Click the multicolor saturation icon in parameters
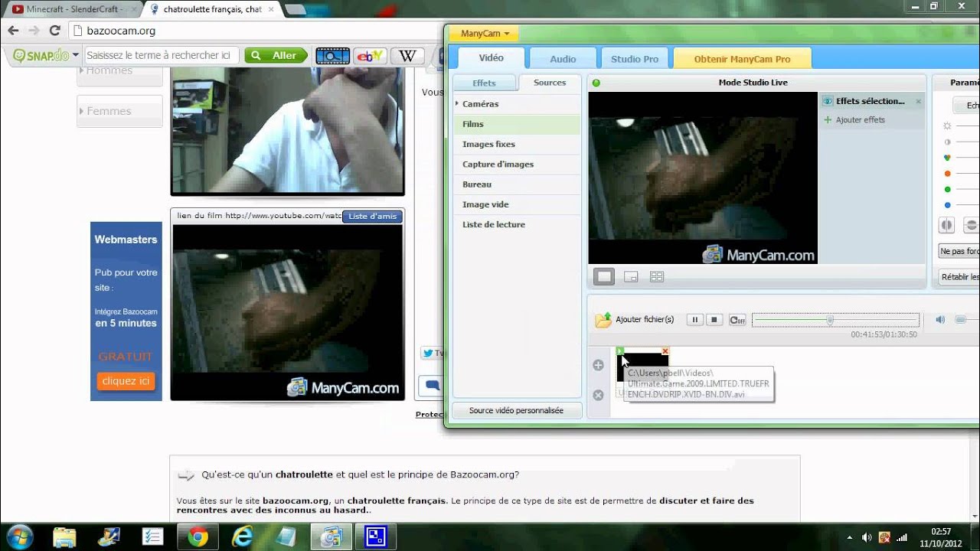This screenshot has width=980, height=551. point(947,158)
